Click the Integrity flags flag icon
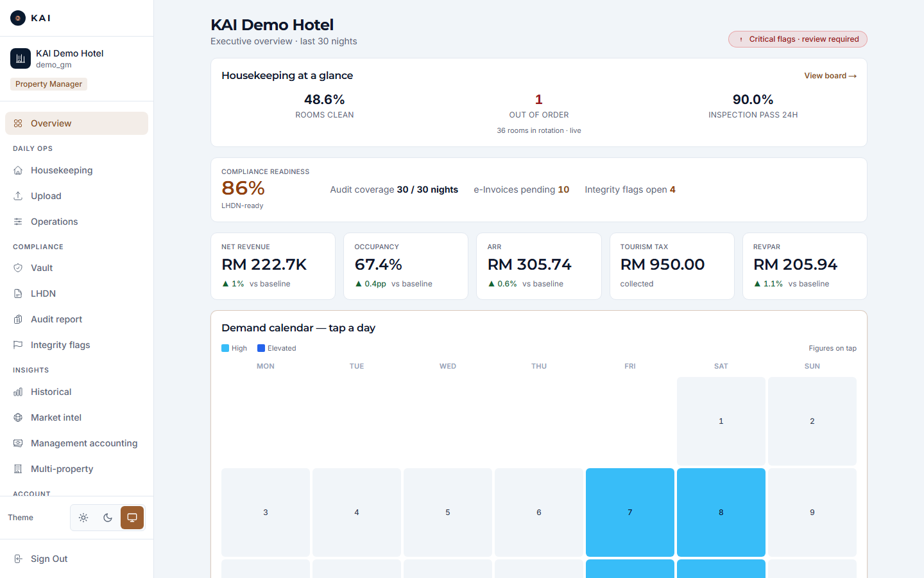The image size is (924, 578). pyautogui.click(x=18, y=345)
